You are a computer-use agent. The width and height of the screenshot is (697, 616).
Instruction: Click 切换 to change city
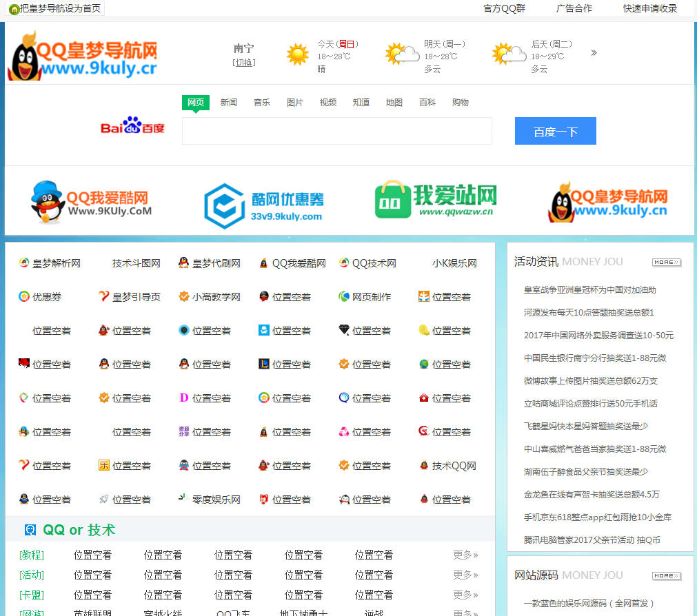[x=244, y=63]
